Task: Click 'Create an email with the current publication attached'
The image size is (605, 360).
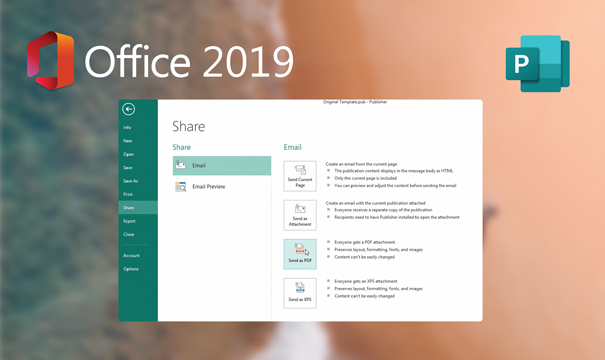Action: pyautogui.click(x=375, y=203)
